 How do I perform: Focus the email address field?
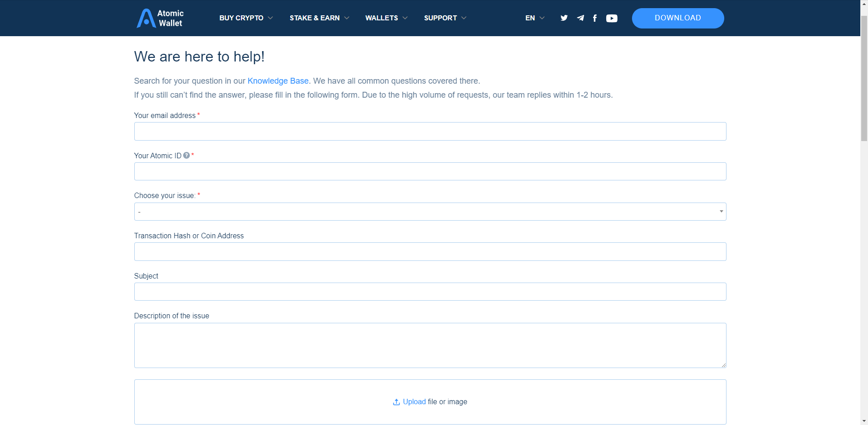[430, 132]
